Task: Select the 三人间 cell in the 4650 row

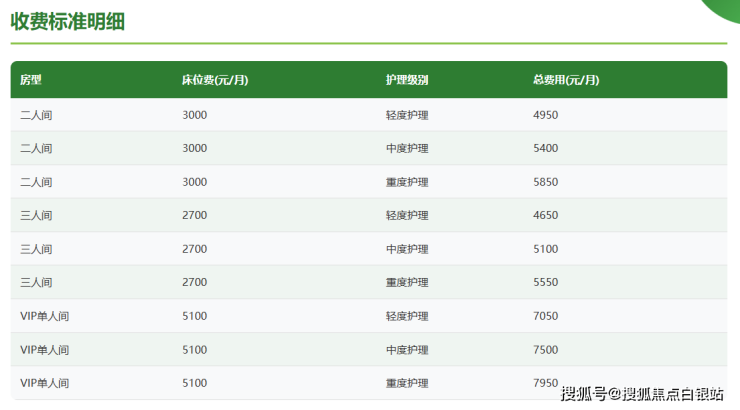Action: [x=36, y=215]
